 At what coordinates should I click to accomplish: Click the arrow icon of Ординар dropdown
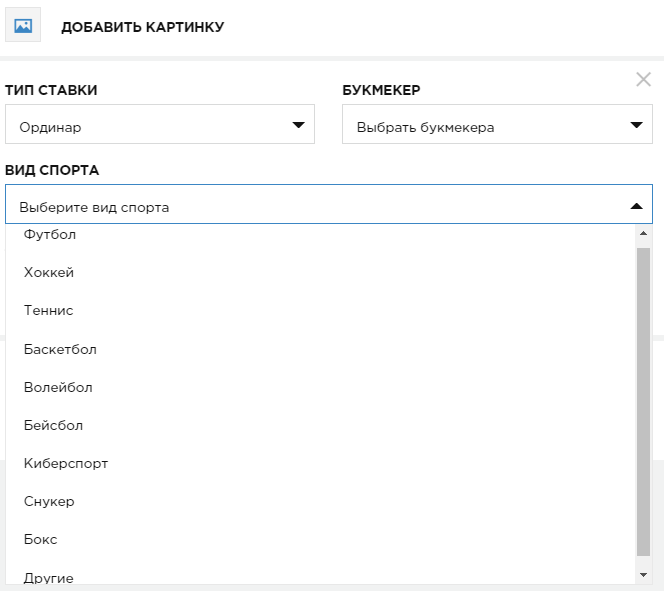click(299, 125)
